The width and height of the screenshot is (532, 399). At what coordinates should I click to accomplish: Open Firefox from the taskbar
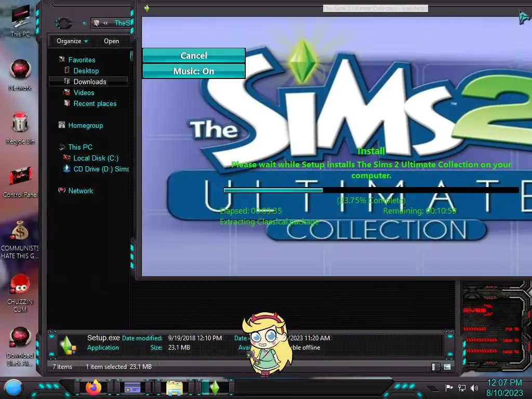[x=94, y=388]
